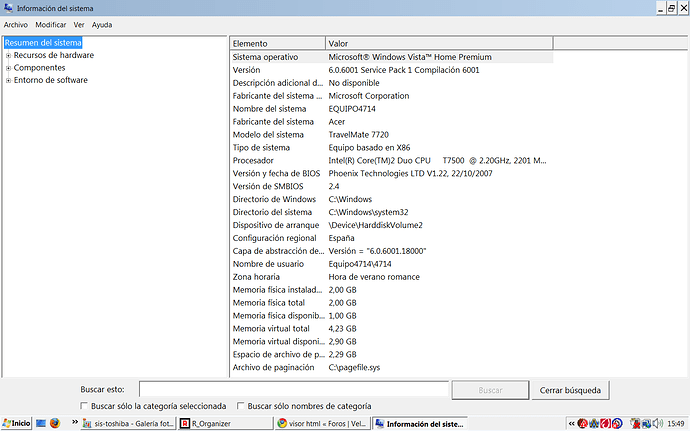Show hidden tray icons with the chevron
690x431 pixels.
[x=572, y=424]
